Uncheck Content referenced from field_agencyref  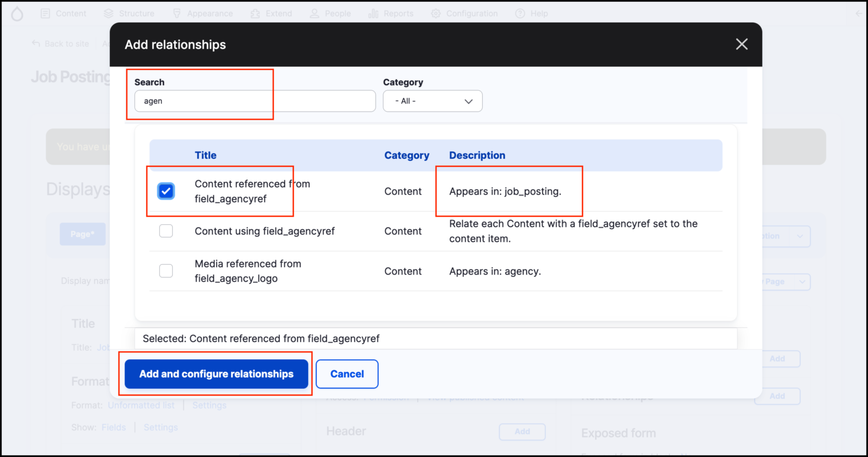pos(166,191)
